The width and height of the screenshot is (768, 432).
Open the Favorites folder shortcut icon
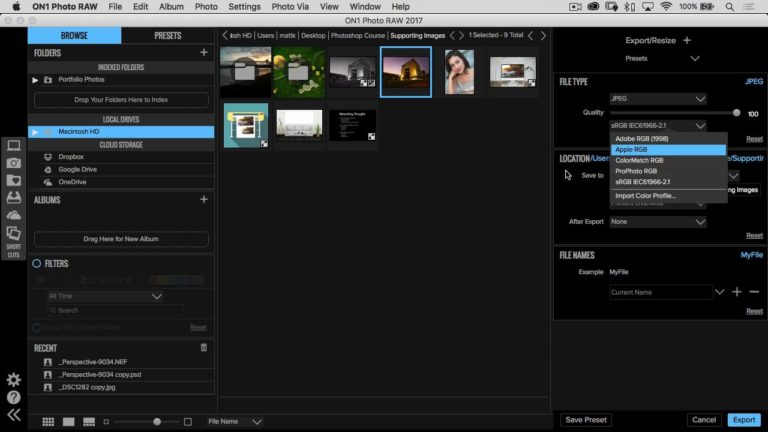[x=14, y=180]
